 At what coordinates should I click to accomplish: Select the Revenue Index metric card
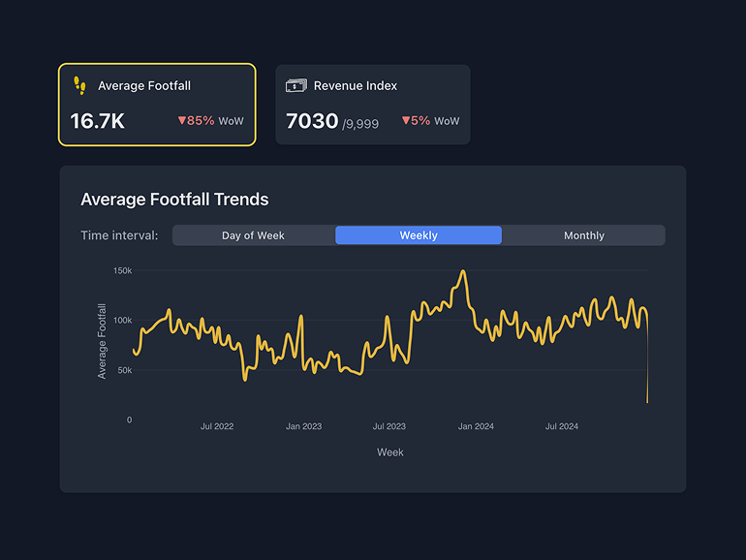(373, 105)
